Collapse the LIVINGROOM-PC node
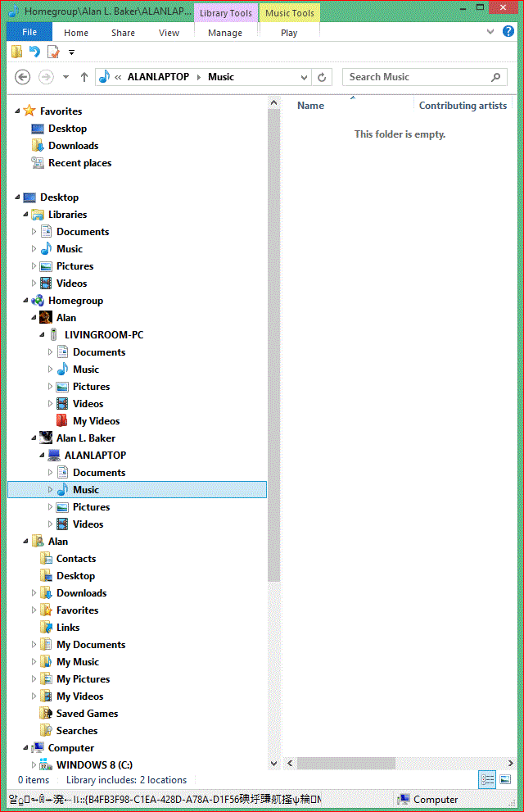 42,334
